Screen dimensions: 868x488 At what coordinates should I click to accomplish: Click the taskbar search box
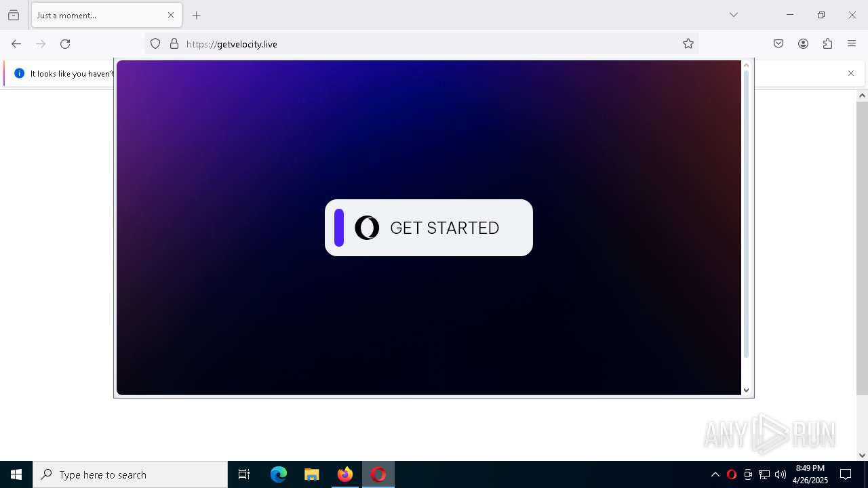130,474
